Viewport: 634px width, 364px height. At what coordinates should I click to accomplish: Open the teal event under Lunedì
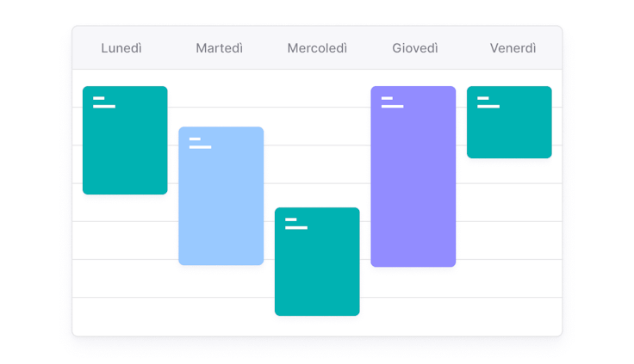(125, 151)
